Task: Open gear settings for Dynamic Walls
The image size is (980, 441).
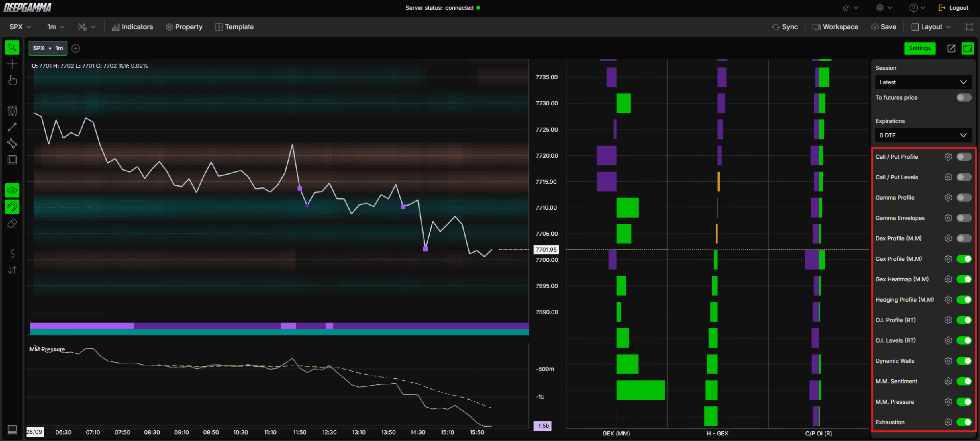Action: click(948, 361)
